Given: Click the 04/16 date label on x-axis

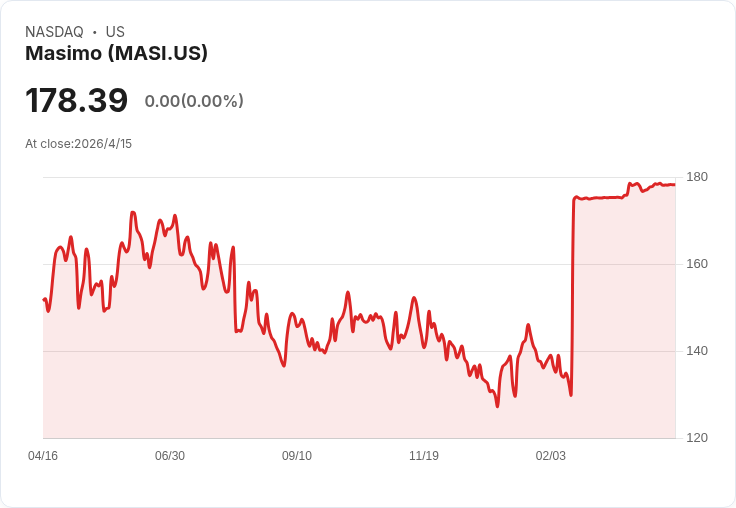Looking at the screenshot, I should click(x=43, y=455).
